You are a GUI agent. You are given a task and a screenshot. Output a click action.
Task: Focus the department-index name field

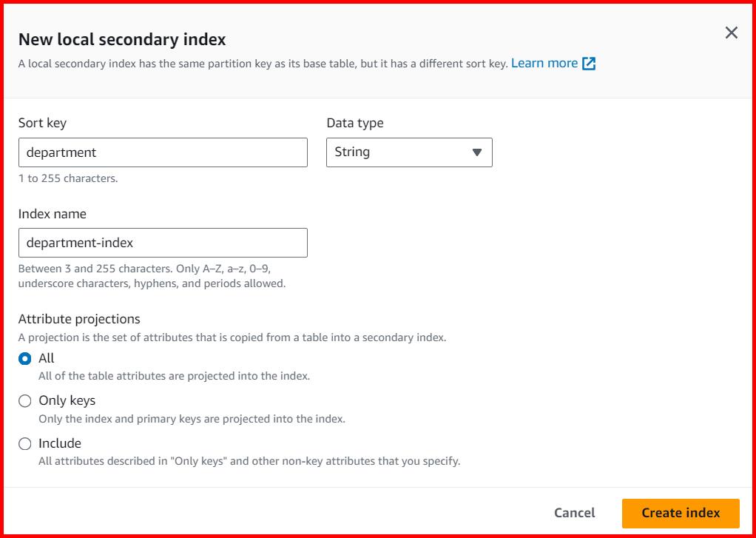tap(163, 242)
